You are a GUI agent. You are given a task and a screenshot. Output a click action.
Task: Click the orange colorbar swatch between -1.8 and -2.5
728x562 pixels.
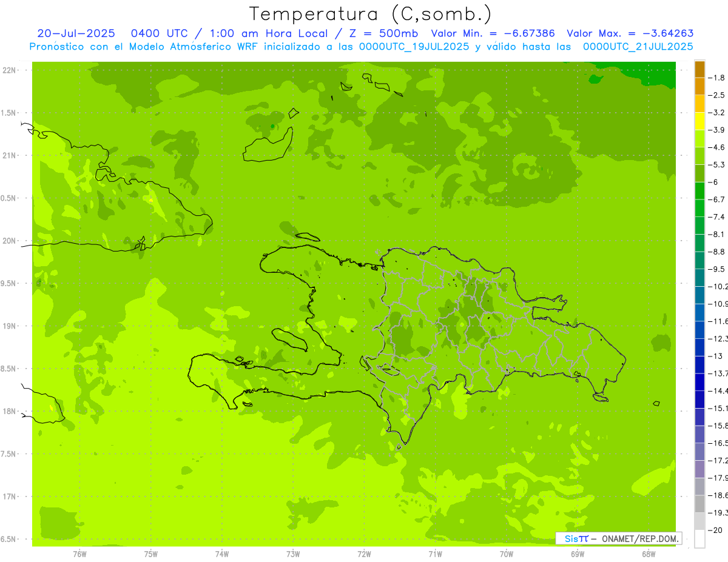pyautogui.click(x=699, y=86)
